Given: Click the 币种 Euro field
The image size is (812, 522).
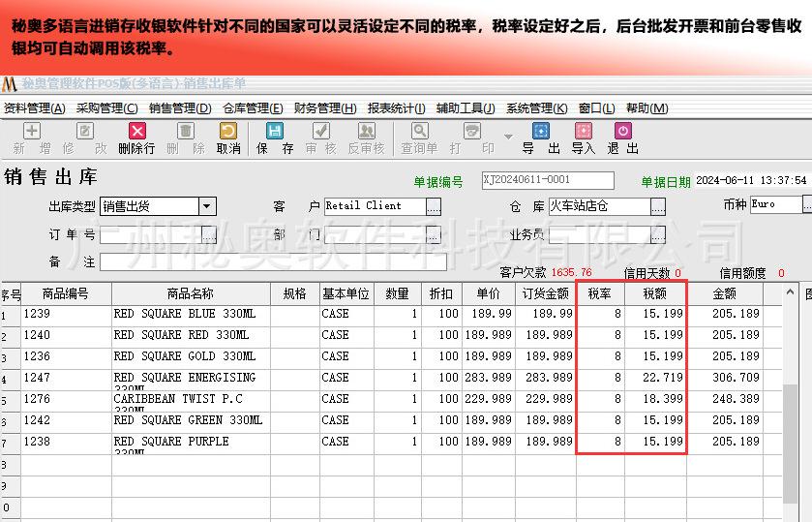Looking at the screenshot, I should click(776, 204).
